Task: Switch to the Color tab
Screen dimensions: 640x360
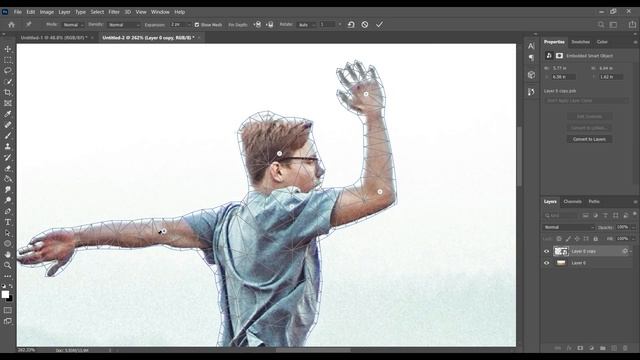Action: pos(602,42)
